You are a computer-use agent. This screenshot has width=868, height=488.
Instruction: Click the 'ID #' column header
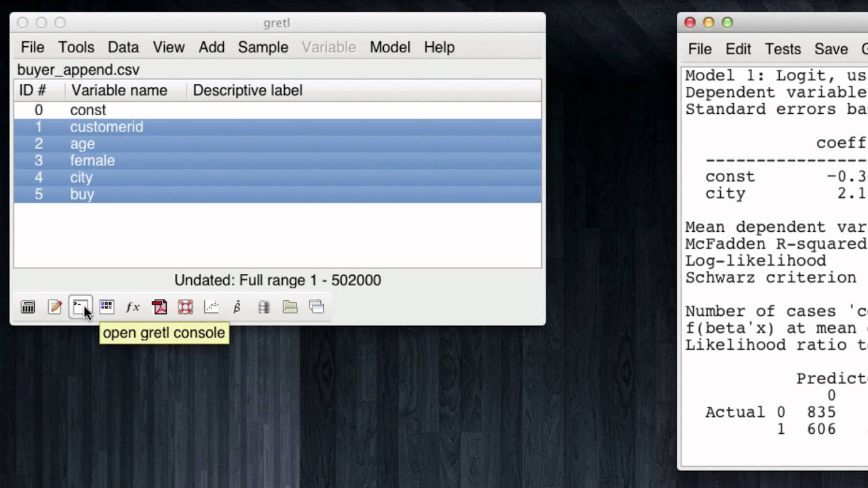coord(39,90)
